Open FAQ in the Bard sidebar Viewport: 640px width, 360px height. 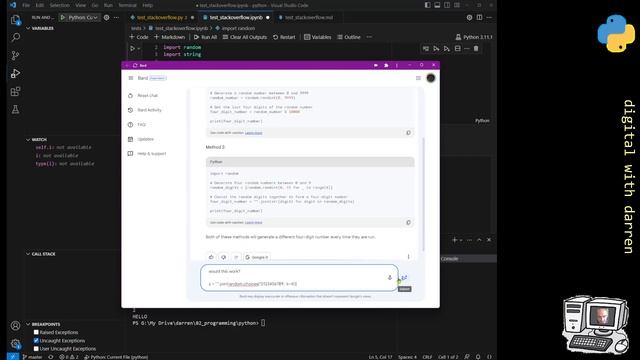(x=137, y=124)
